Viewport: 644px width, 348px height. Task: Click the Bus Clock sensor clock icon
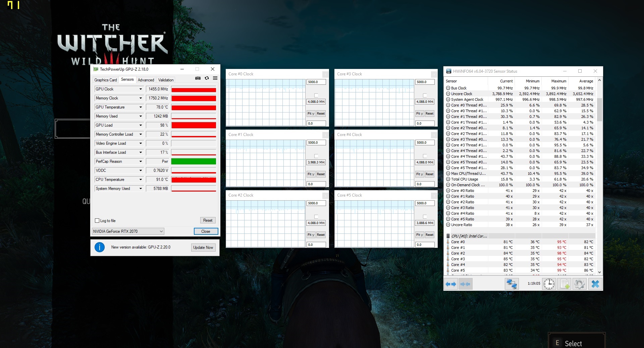pos(448,88)
